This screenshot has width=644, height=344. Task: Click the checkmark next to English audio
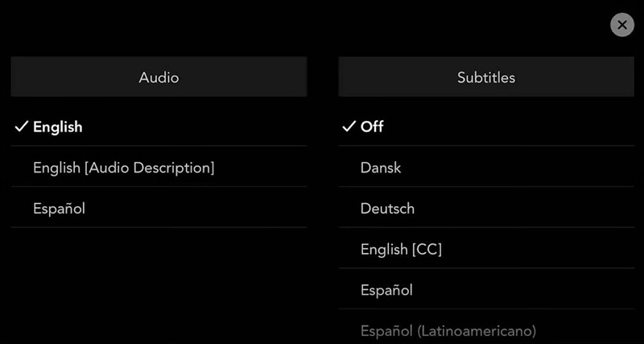coord(21,127)
